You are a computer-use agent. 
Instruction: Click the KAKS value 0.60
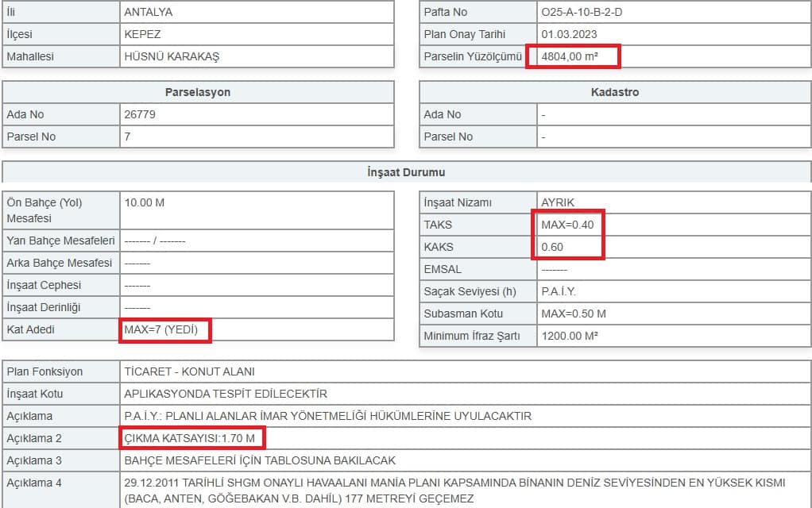552,247
